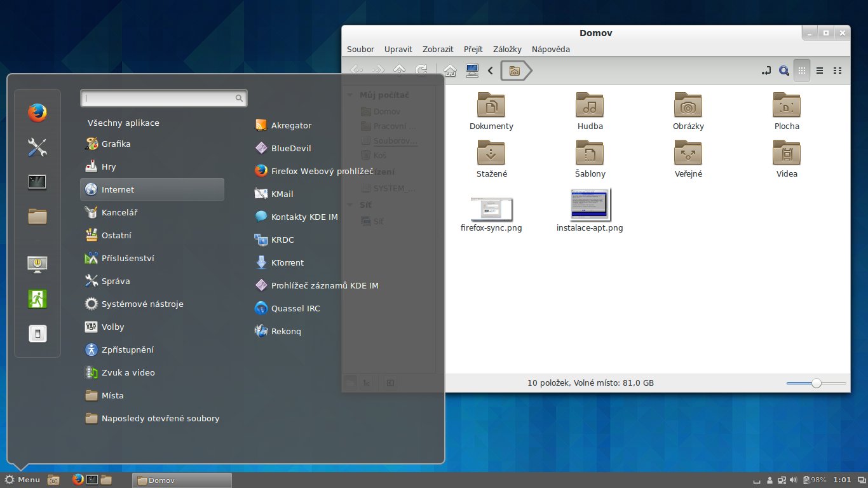
Task: Launch KTorrent application
Action: 279,262
